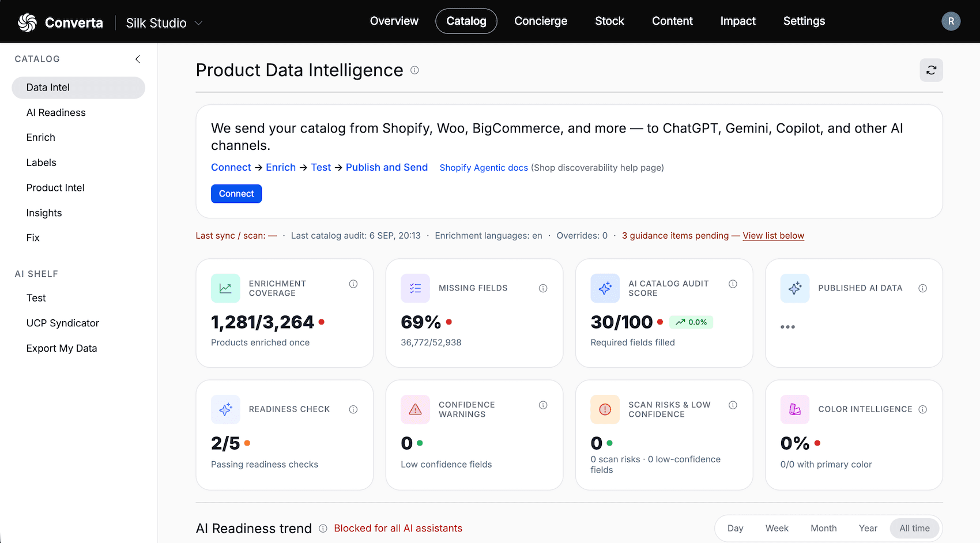The width and height of the screenshot is (980, 543).
Task: Open the AI Catalog Audit Score info icon
Action: [x=733, y=284]
